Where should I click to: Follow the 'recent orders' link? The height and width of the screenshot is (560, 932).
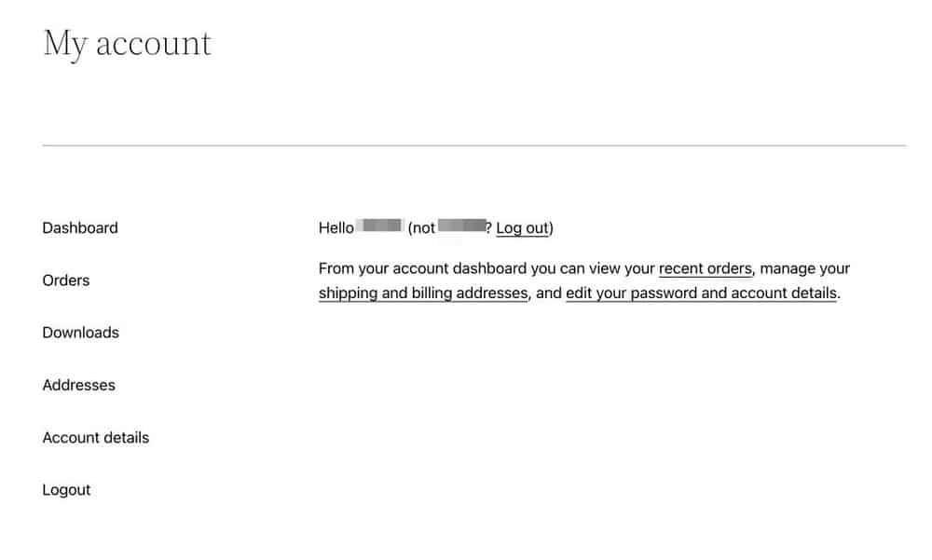click(706, 268)
